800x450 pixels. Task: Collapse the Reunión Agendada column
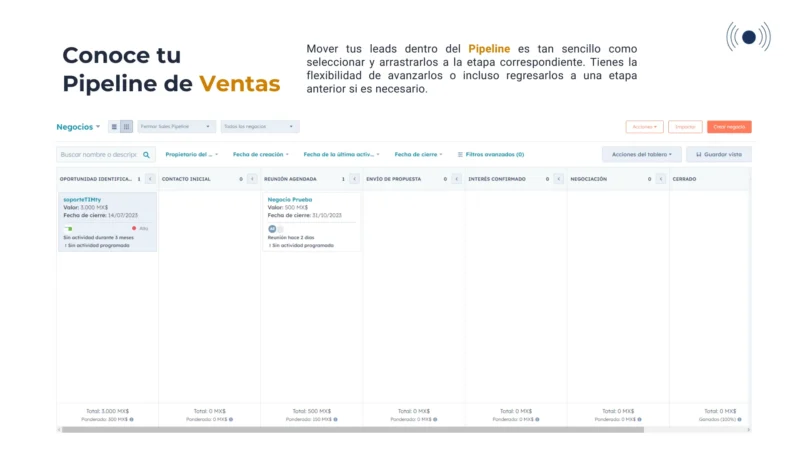[x=355, y=179]
